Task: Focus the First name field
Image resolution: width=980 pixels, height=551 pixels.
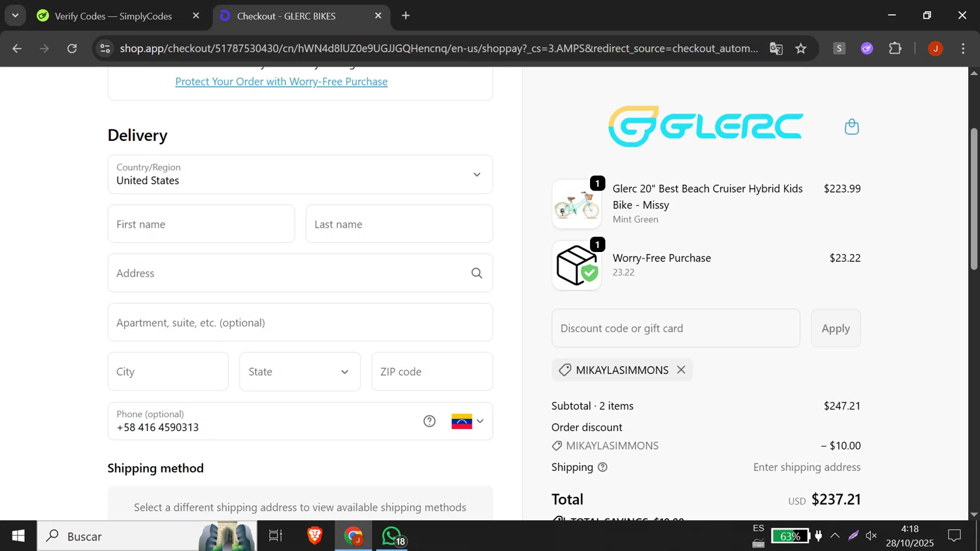Action: (201, 224)
